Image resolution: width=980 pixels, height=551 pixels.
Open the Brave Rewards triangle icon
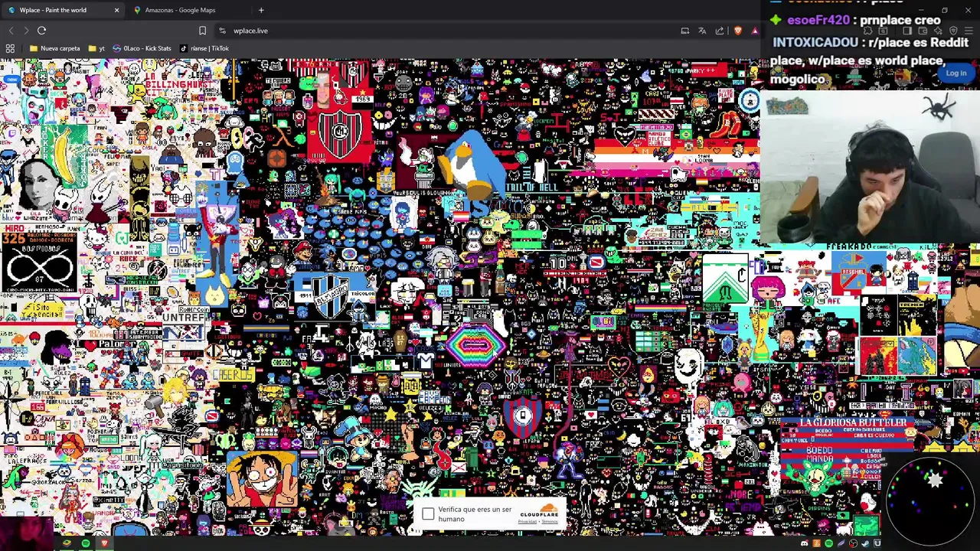point(755,31)
